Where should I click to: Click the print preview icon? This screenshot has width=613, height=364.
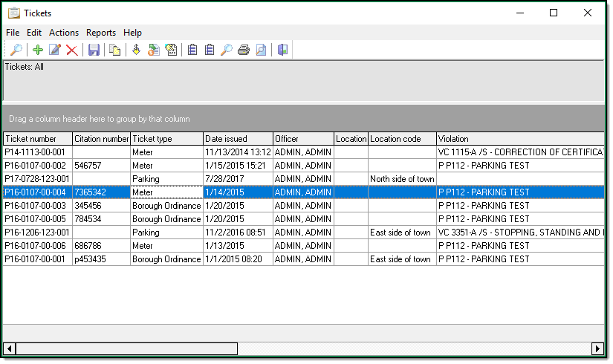point(261,50)
